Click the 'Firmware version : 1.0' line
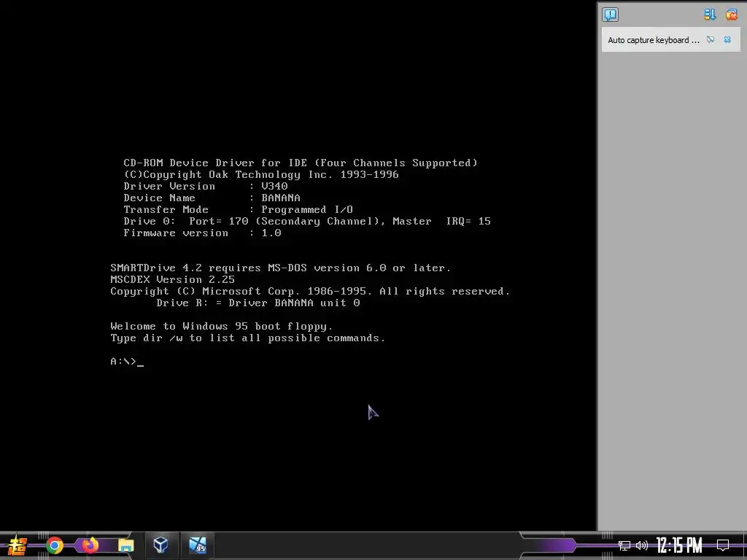Screen dimensions: 747x560 (x=203, y=233)
